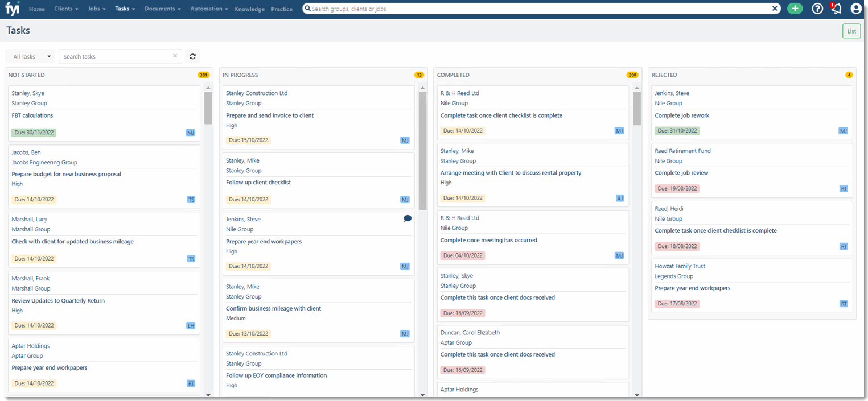Open the user account icon

pos(856,8)
